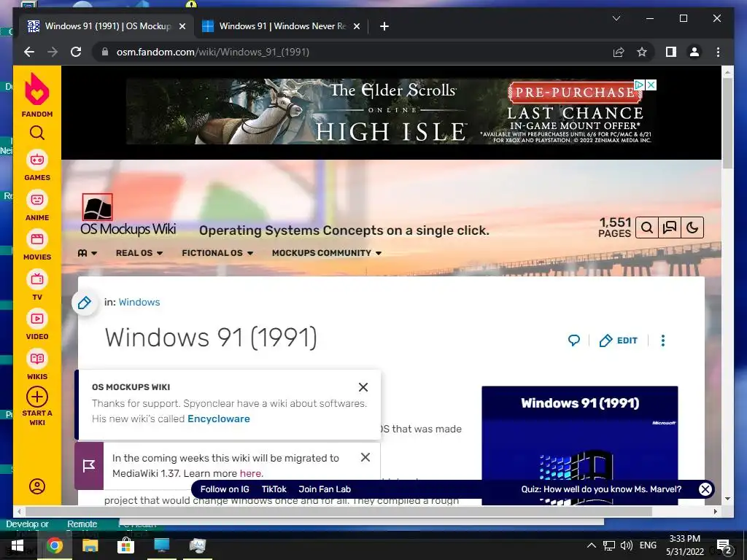Click the vertical page scrollbar thumb
The image size is (747, 560).
click(727, 122)
